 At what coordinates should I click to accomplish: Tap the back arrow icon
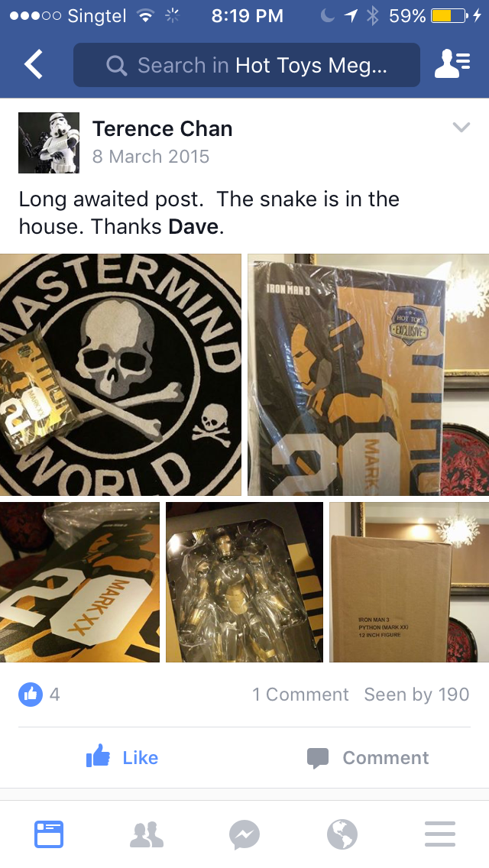point(33,64)
